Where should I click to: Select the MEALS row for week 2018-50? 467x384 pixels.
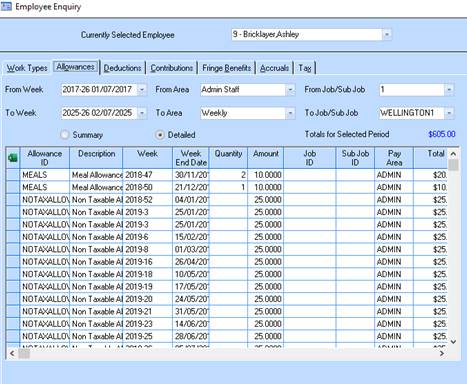(227, 187)
